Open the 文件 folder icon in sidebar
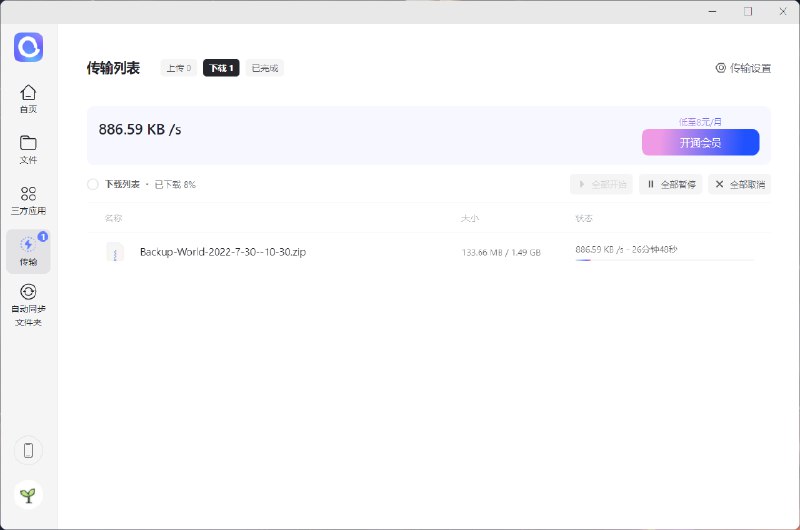The image size is (800, 530). (x=28, y=143)
